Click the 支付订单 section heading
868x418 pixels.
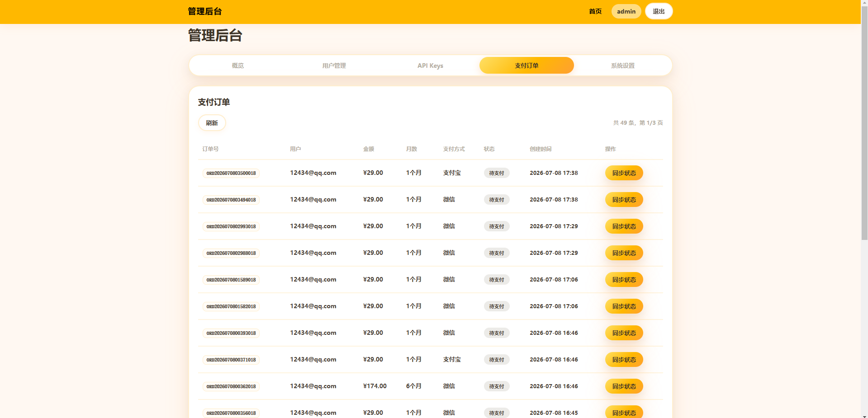pos(213,102)
